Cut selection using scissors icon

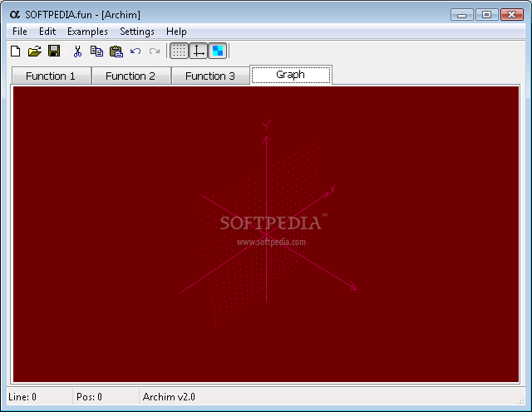click(x=77, y=51)
